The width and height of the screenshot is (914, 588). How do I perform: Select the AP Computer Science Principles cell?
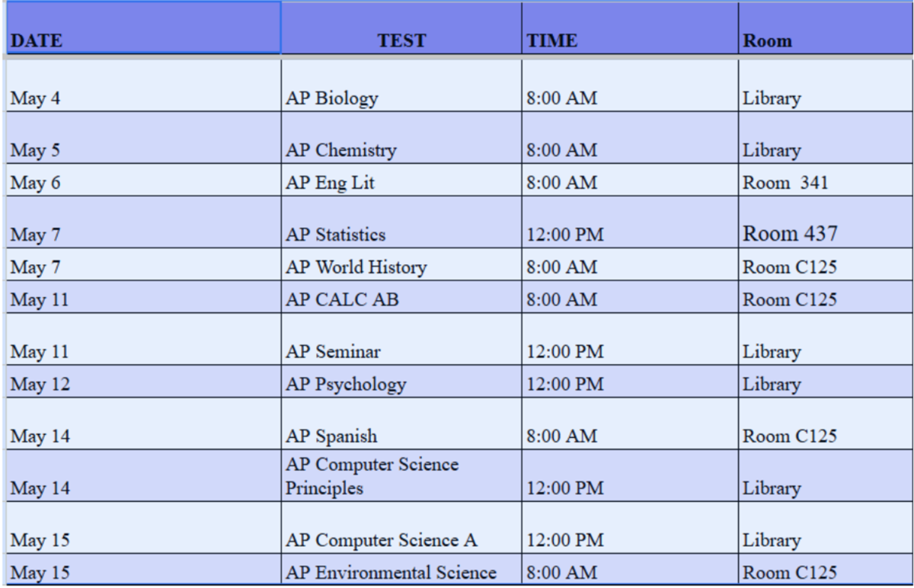pos(401,476)
